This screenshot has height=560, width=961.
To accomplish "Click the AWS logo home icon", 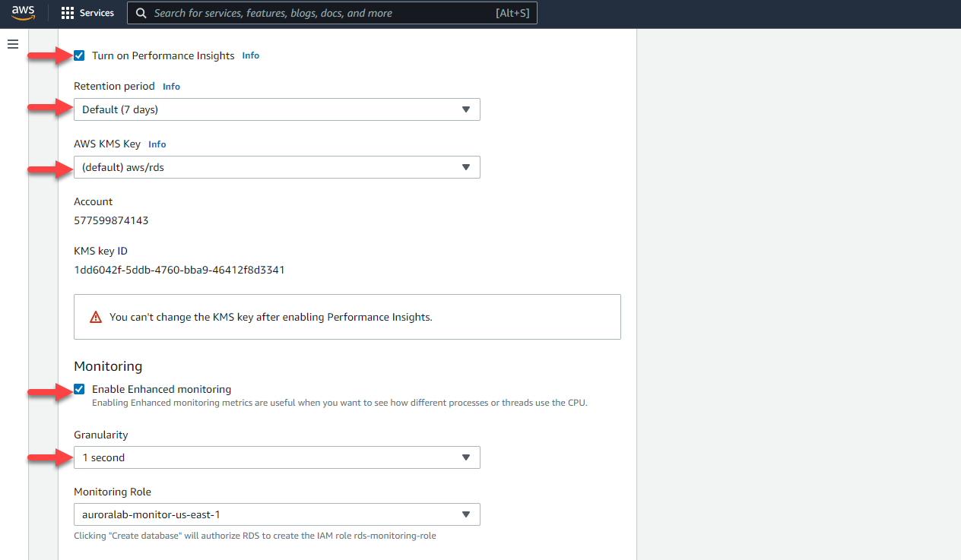I will coord(23,13).
